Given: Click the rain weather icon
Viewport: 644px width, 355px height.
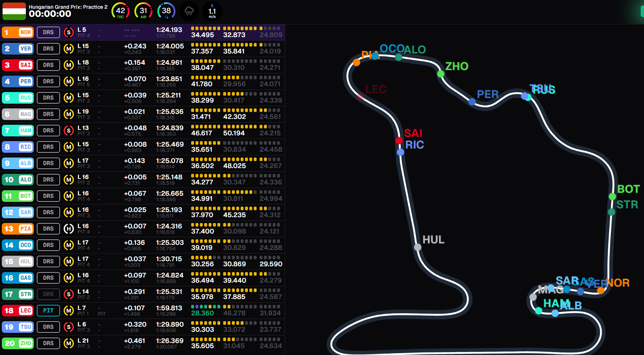Looking at the screenshot, I should point(189,11).
